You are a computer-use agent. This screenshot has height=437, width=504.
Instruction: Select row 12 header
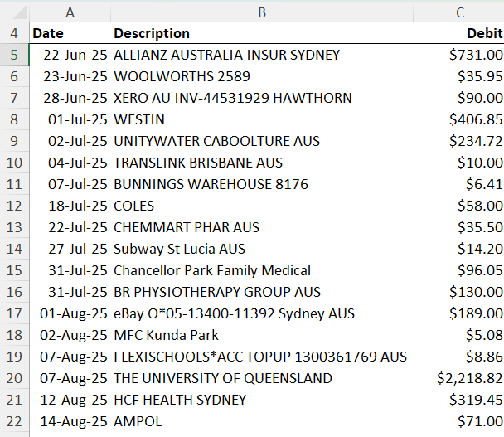(x=14, y=206)
